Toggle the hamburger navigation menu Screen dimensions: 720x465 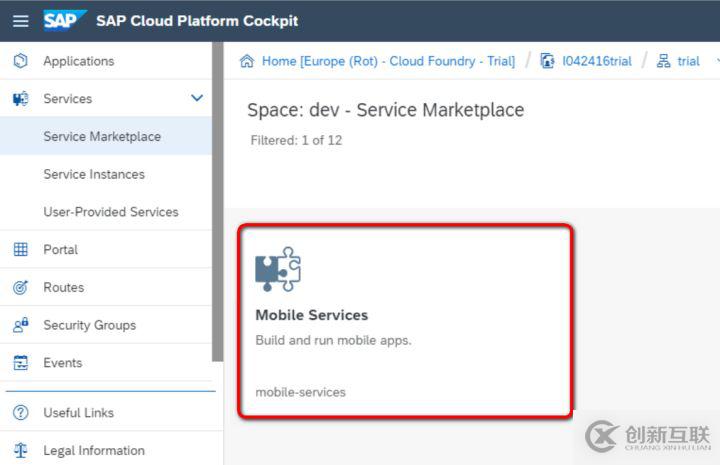click(20, 20)
